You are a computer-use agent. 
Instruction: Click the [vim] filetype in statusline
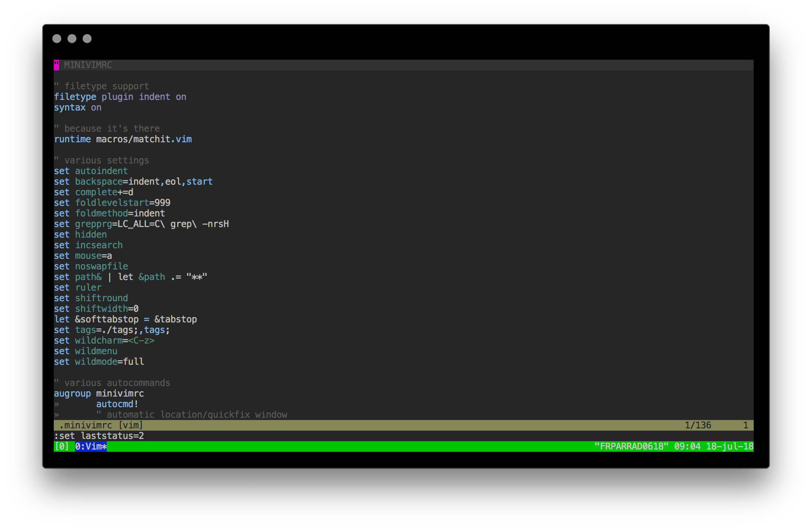(x=131, y=425)
